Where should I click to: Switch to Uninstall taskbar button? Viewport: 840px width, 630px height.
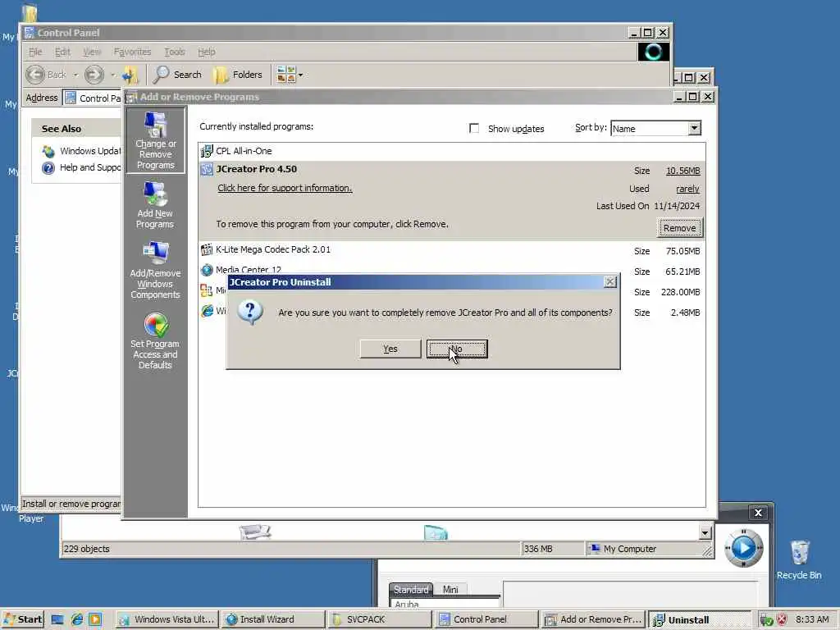[x=700, y=619]
